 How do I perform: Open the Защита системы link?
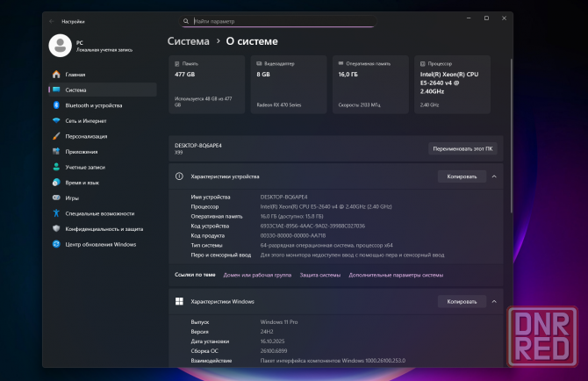[319, 275]
